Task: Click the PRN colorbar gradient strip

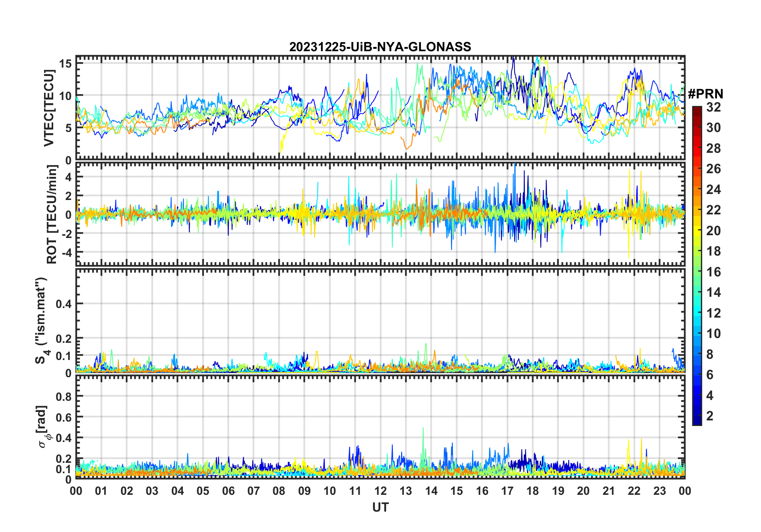Action: [x=697, y=266]
